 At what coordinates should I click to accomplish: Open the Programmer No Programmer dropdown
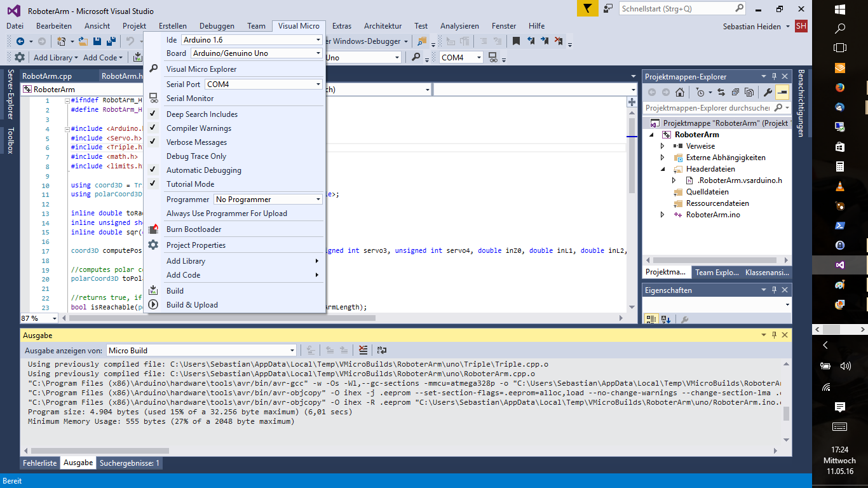coord(268,200)
